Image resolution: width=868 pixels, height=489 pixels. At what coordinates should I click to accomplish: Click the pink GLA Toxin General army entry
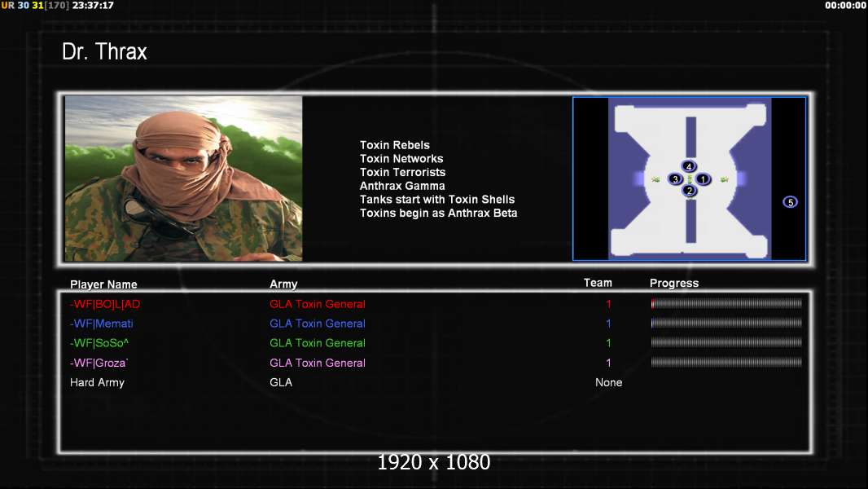pos(318,363)
